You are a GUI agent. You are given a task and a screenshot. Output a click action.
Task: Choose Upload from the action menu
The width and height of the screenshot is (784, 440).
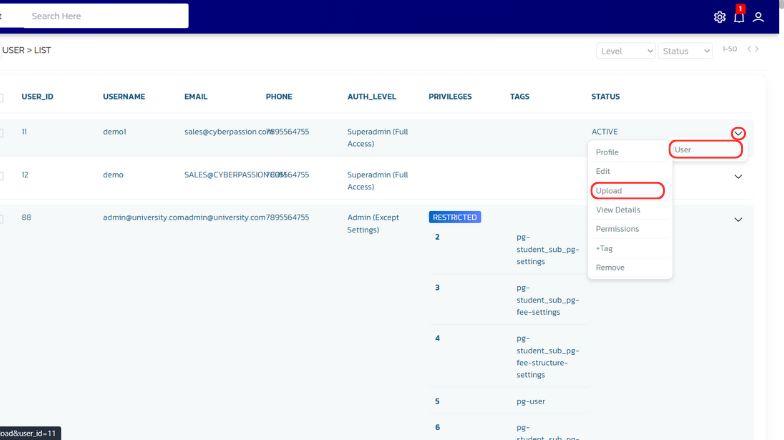pyautogui.click(x=609, y=190)
